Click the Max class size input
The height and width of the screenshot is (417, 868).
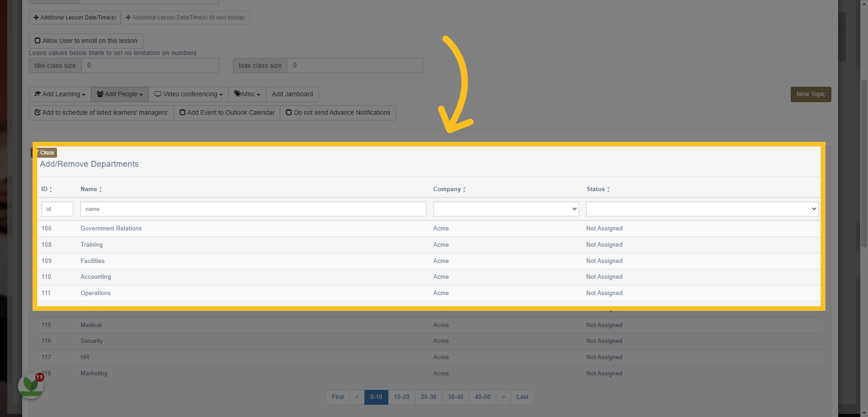pyautogui.click(x=355, y=66)
